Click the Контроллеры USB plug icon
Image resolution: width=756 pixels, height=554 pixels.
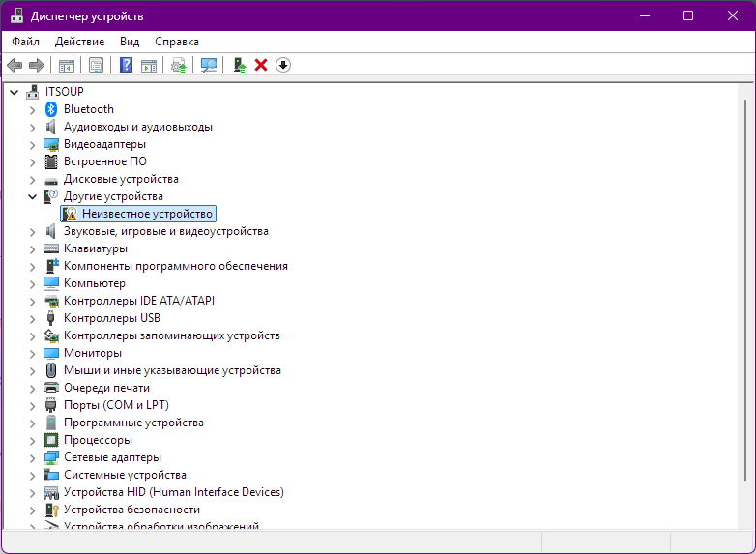click(50, 318)
